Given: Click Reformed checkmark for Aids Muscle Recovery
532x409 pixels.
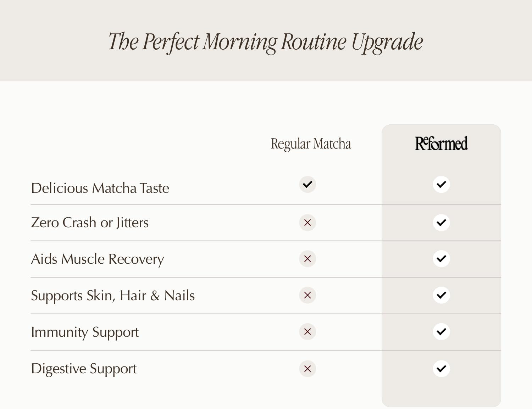Looking at the screenshot, I should [441, 259].
